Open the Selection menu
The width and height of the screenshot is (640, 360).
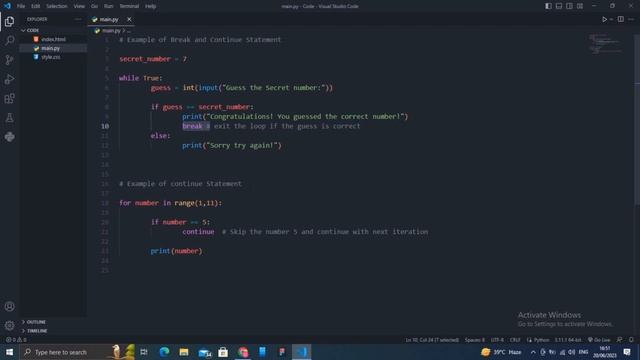(56, 6)
